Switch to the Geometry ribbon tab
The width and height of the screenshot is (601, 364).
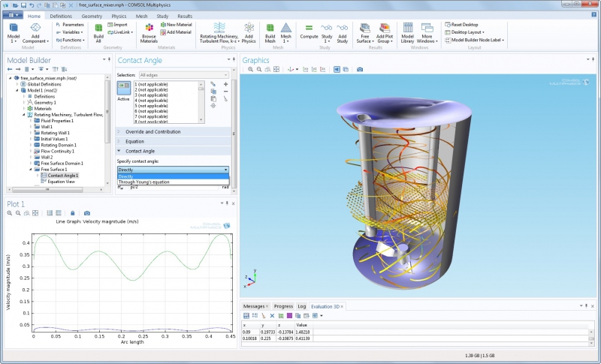point(92,16)
